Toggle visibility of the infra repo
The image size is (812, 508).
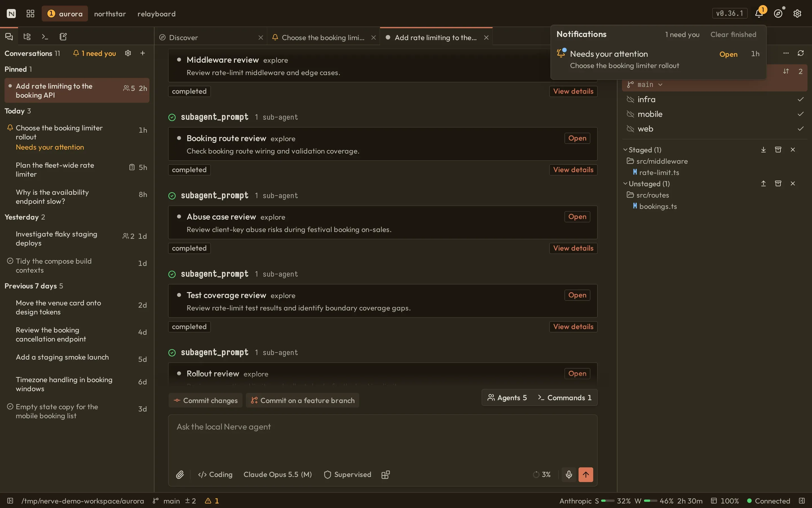point(630,99)
